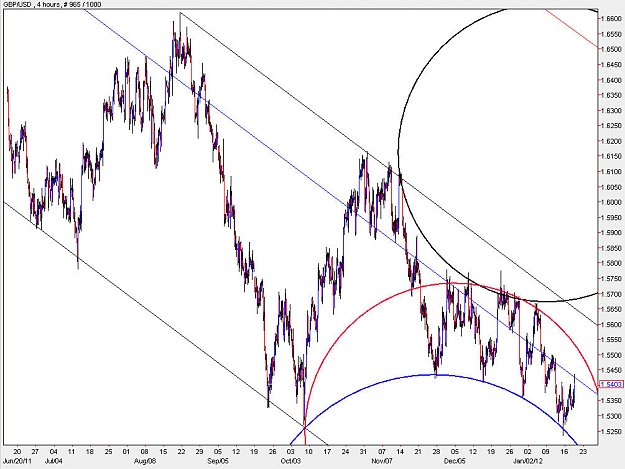Screen dimensions: 625x469
Task: Select the 1.6300 price level label
Action: point(612,110)
